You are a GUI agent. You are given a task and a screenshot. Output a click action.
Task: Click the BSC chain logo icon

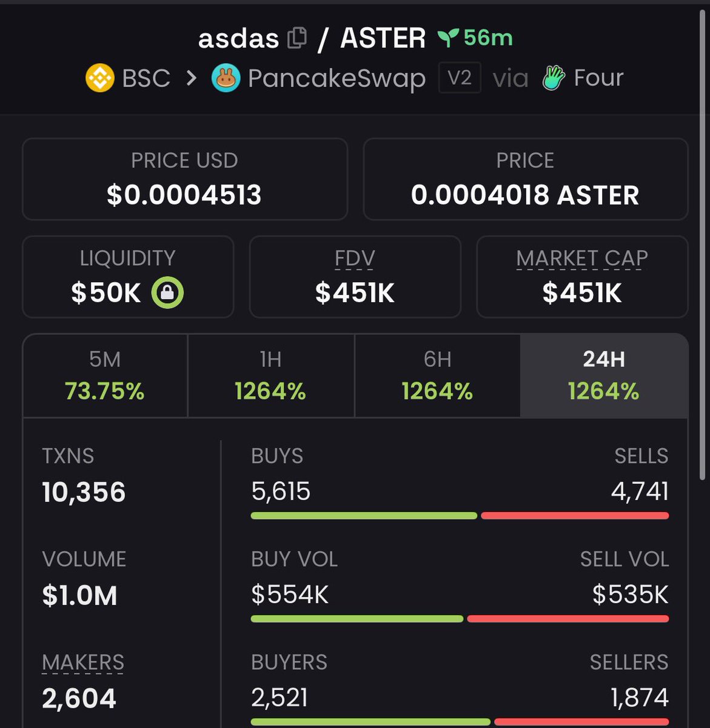click(100, 78)
